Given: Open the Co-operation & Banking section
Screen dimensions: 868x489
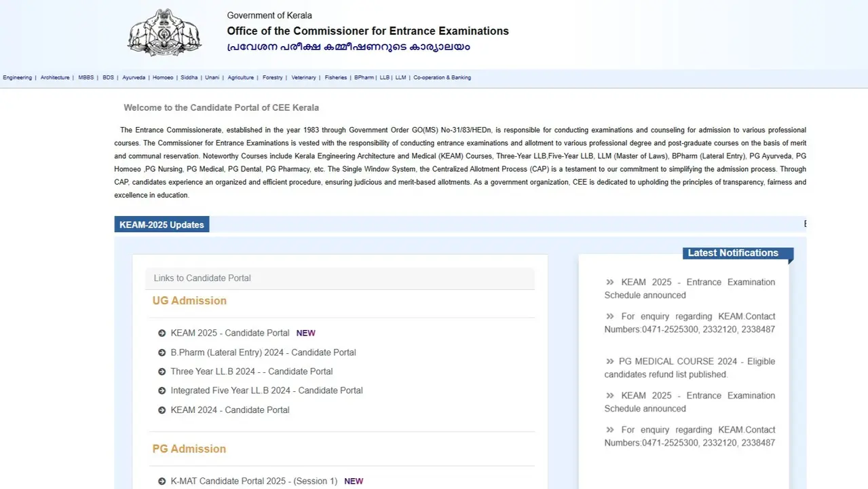Looking at the screenshot, I should [x=442, y=77].
